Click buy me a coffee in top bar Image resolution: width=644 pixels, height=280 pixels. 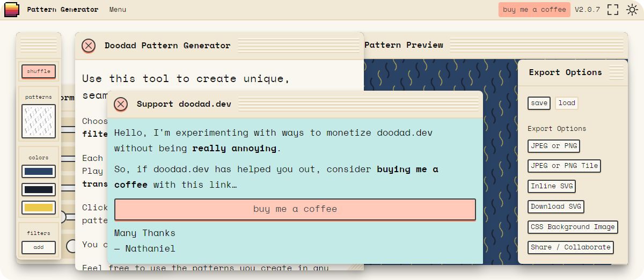click(x=534, y=10)
